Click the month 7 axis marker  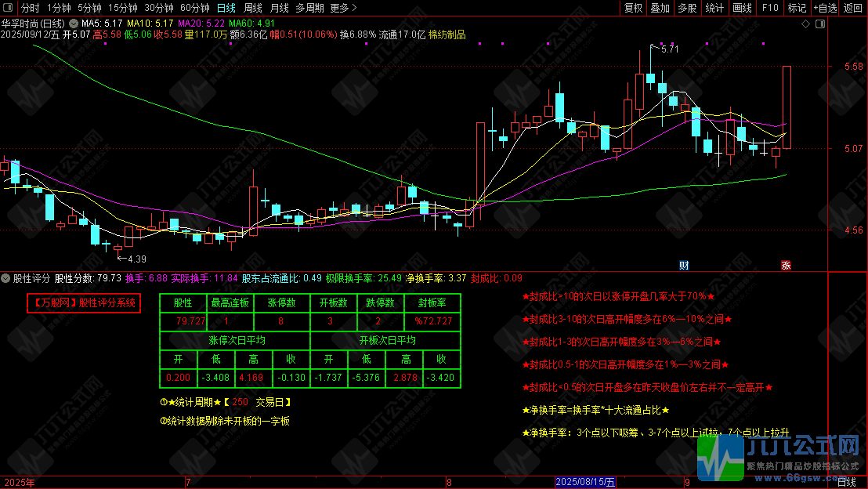(188, 483)
